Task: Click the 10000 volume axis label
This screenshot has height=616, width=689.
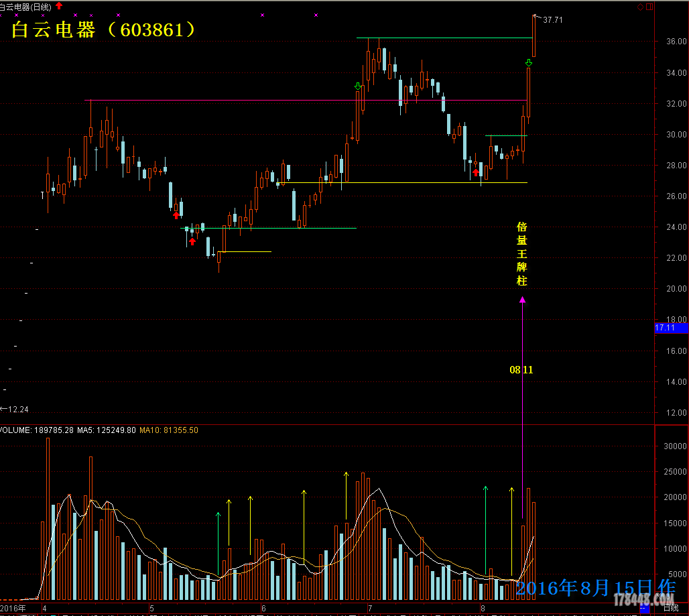Action: click(675, 549)
